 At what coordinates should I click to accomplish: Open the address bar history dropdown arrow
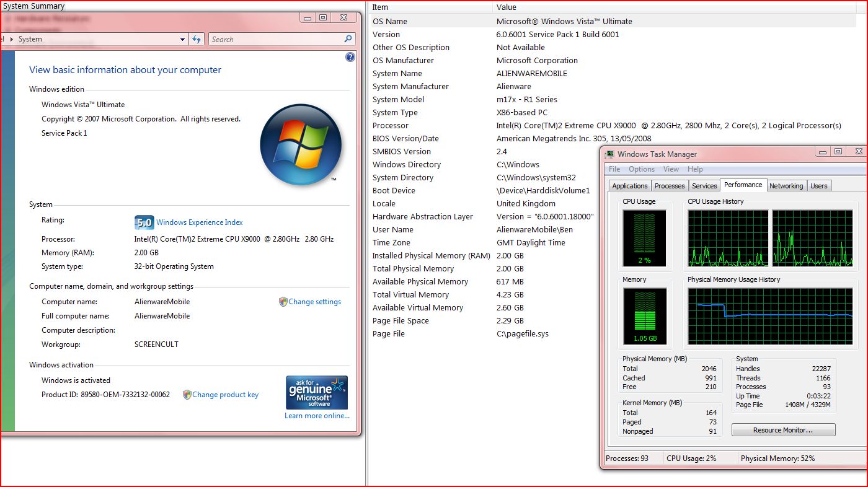point(182,39)
